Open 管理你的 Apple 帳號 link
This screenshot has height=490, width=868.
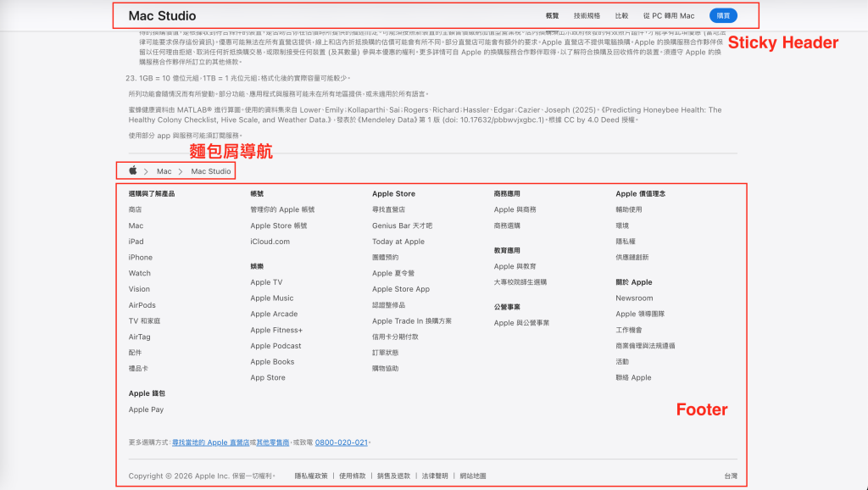282,209
